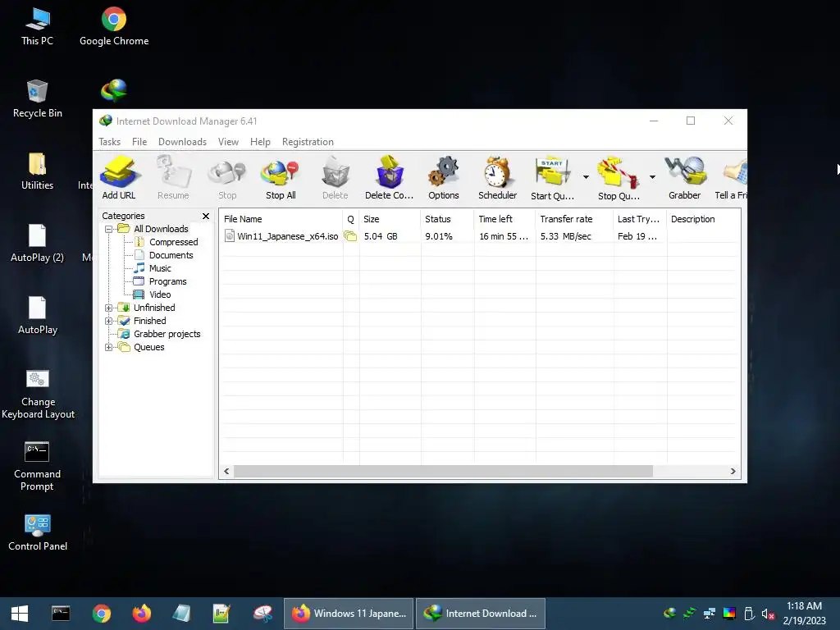
Task: Sort by File Name column header
Action: [281, 219]
